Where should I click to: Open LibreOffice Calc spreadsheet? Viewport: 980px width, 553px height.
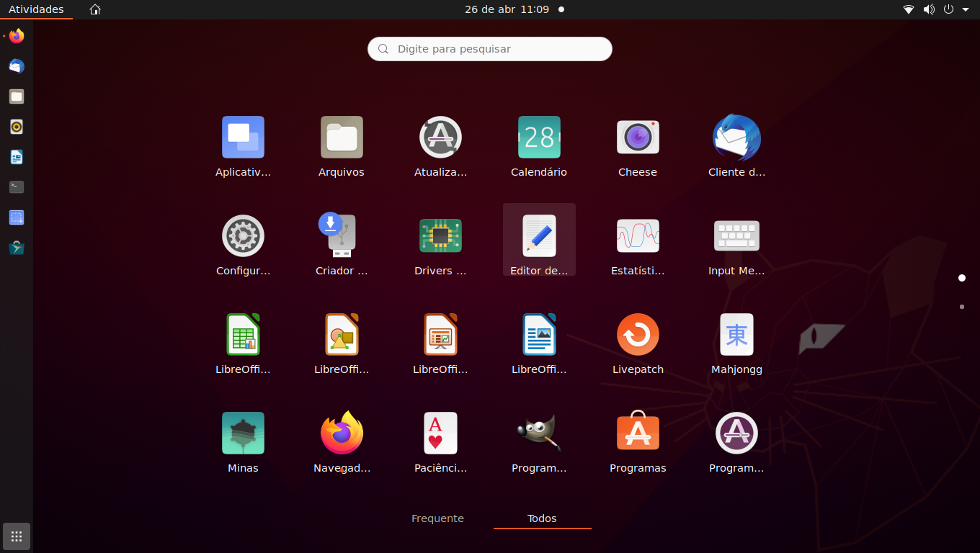(x=243, y=334)
